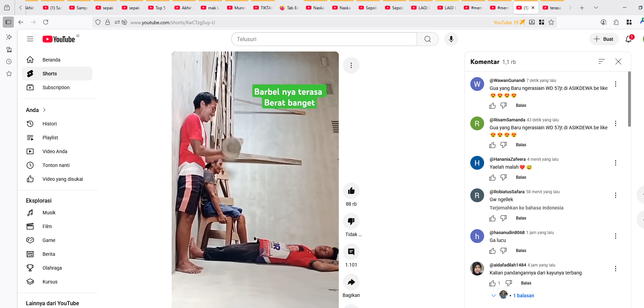Open options menu for @aidafadilah1484's comment
The image size is (644, 308).
616,269
